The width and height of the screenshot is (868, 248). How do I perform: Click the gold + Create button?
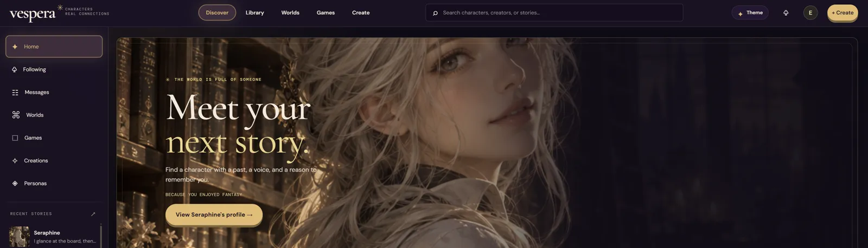(843, 12)
